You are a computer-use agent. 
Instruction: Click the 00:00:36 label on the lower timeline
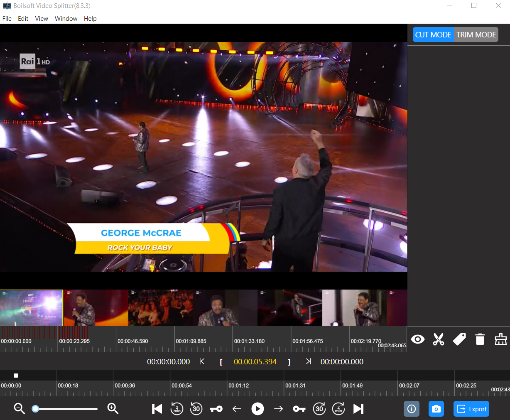pyautogui.click(x=125, y=386)
